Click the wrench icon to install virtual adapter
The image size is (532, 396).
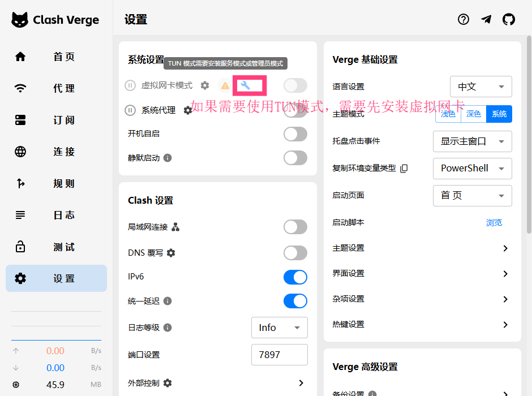click(x=250, y=85)
